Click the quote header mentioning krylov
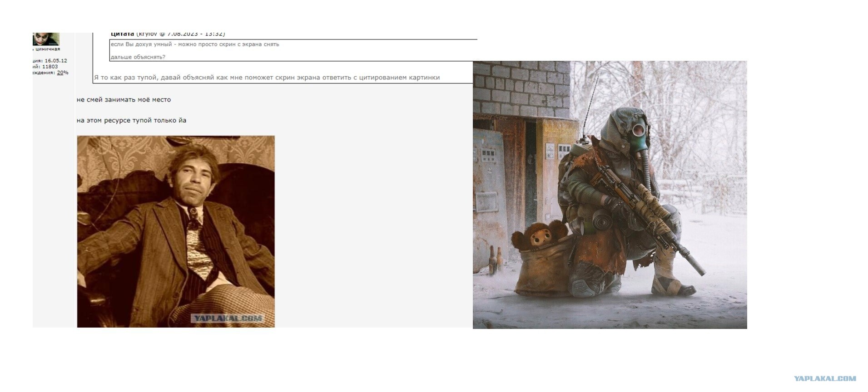The height and width of the screenshot is (392, 868). [168, 34]
